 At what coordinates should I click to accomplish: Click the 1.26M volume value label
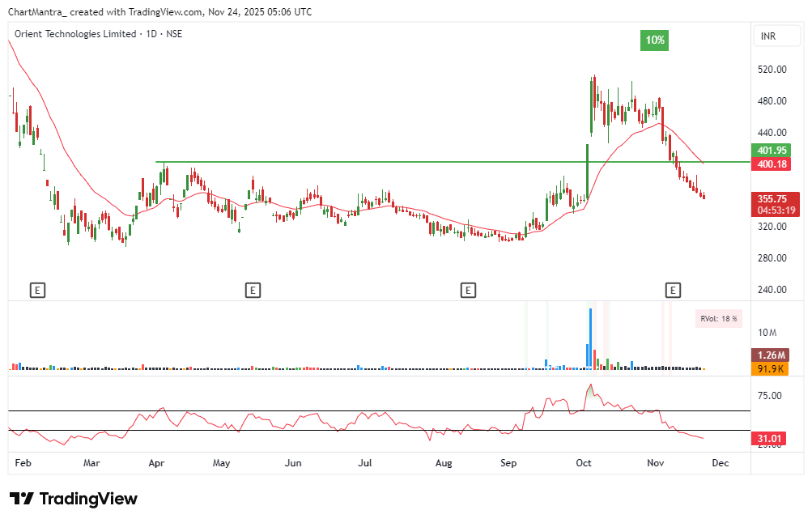[x=771, y=355]
